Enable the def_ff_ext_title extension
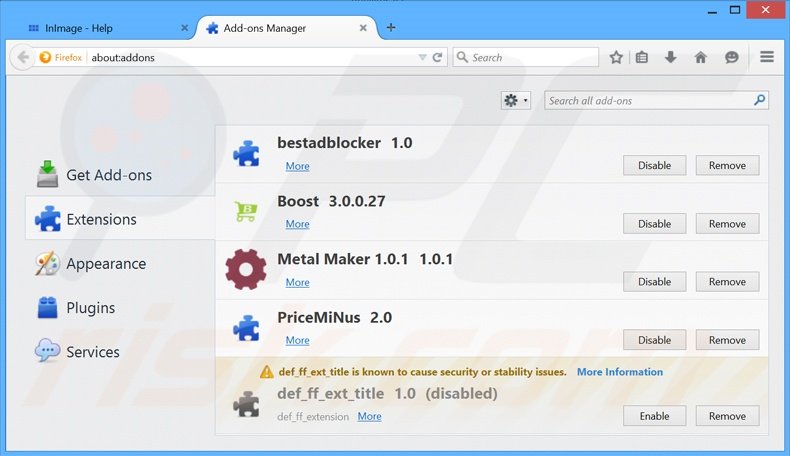Screen dimensions: 790x456 [x=654, y=416]
